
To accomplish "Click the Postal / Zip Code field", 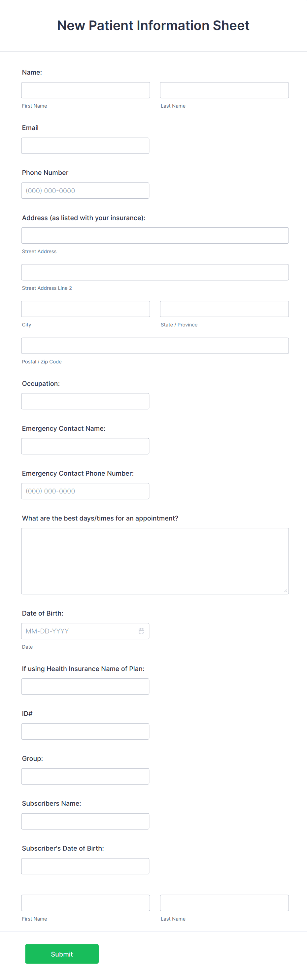I will [x=155, y=346].
